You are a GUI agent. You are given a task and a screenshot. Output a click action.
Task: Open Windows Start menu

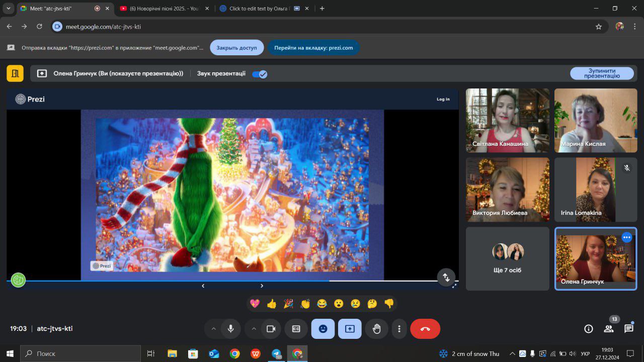[10, 353]
